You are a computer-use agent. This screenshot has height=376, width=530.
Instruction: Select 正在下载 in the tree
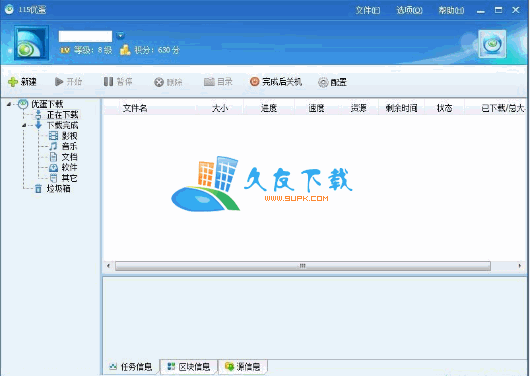[62, 115]
